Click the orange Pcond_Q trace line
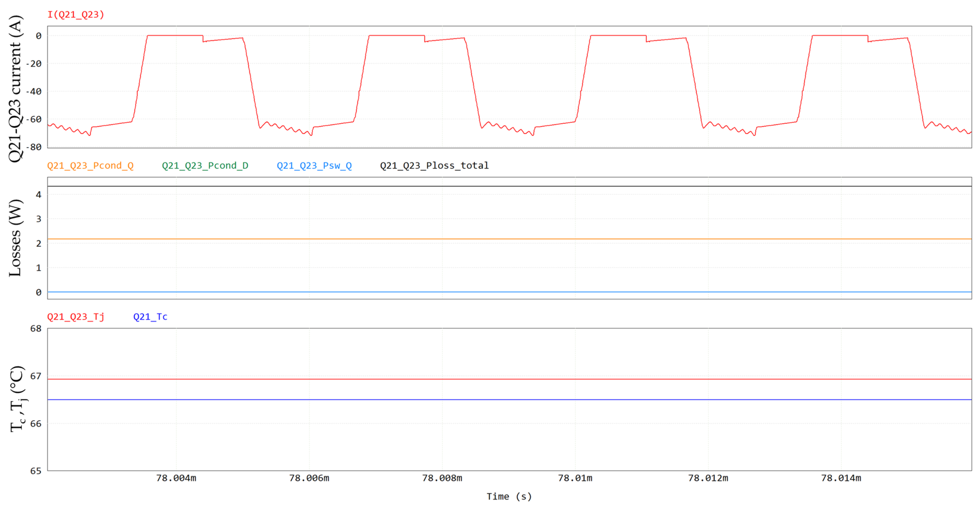Screen dimensions: 980x511 pos(494,239)
